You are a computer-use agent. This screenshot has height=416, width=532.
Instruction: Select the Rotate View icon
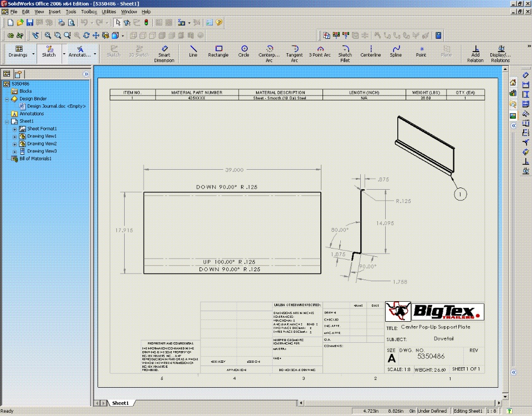point(86,35)
